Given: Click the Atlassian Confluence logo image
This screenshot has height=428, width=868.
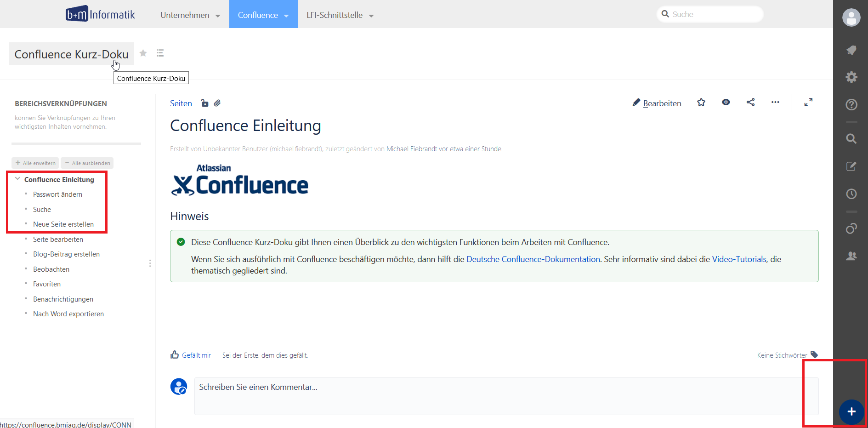Looking at the screenshot, I should pyautogui.click(x=239, y=180).
